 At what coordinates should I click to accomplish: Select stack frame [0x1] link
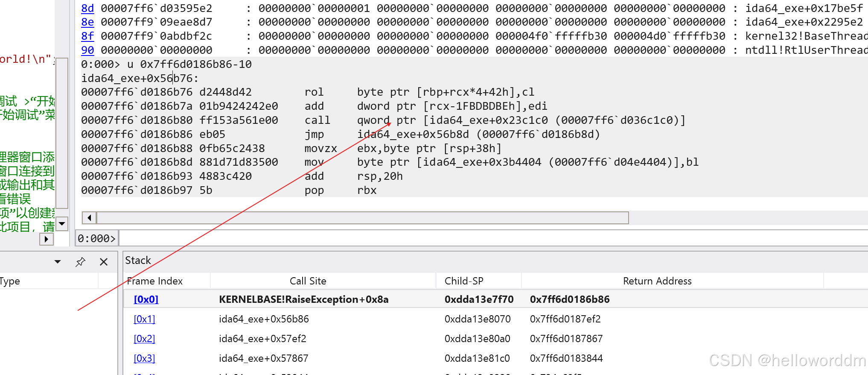pyautogui.click(x=144, y=319)
